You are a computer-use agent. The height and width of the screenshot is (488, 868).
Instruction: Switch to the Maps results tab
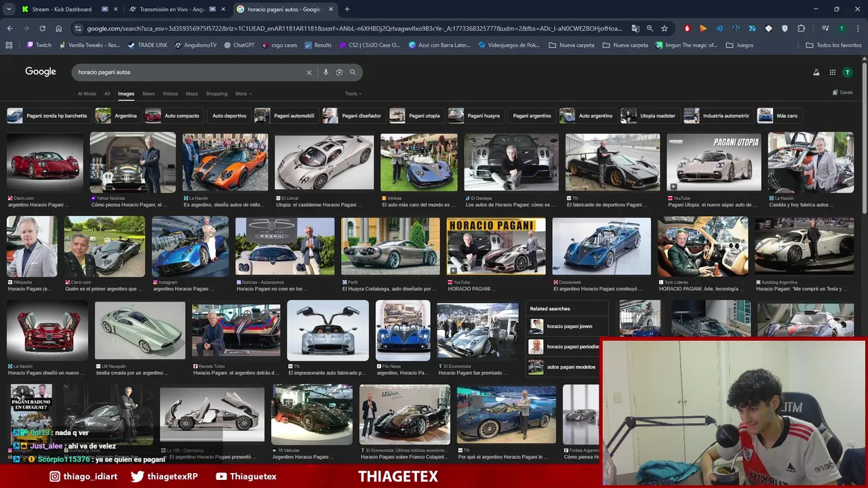click(x=192, y=94)
